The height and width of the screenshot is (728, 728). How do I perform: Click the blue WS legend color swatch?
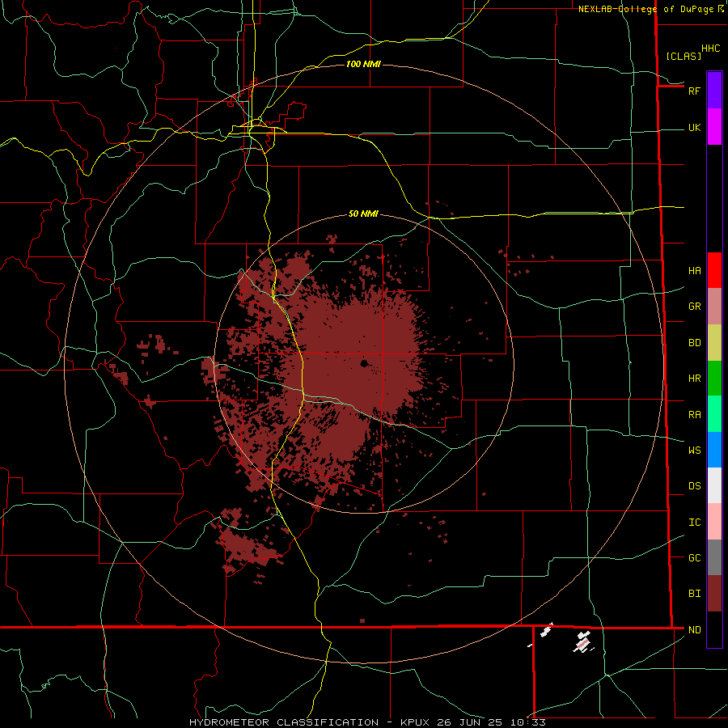714,450
